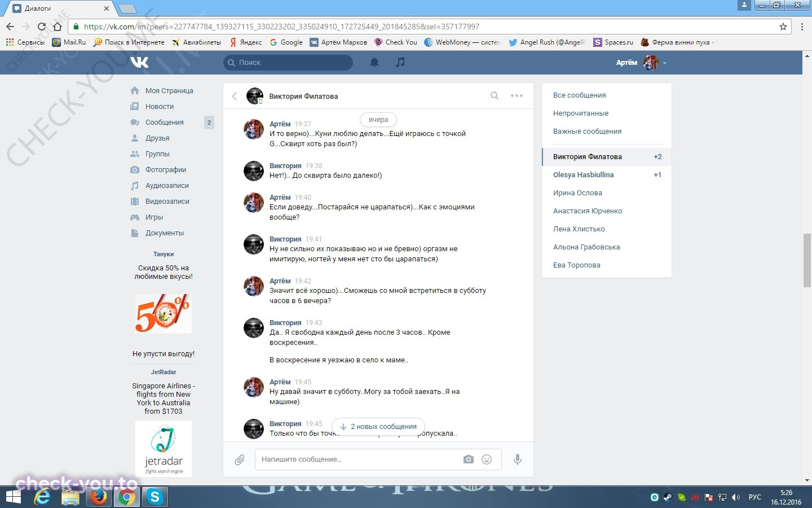The height and width of the screenshot is (508, 812).
Task: Bookmark page with the star icon
Action: tap(783, 27)
